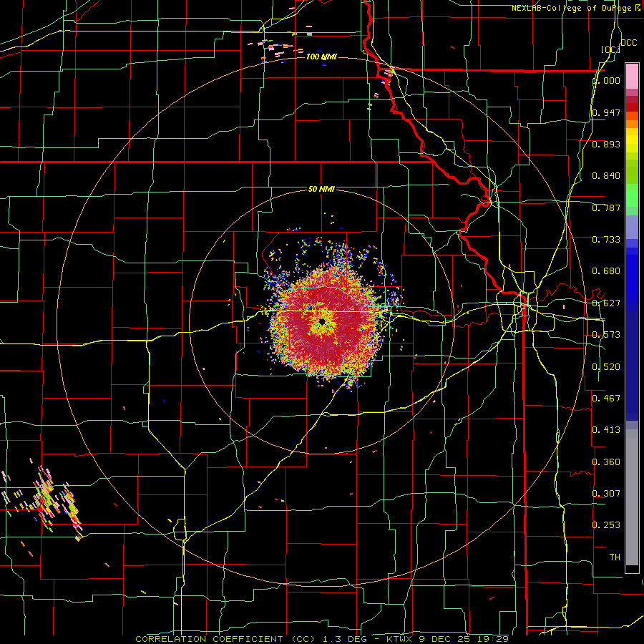This screenshot has width=644, height=644.
Task: Click the CORRELATION COEFFICIENT (CC) caption text
Action: point(225,639)
